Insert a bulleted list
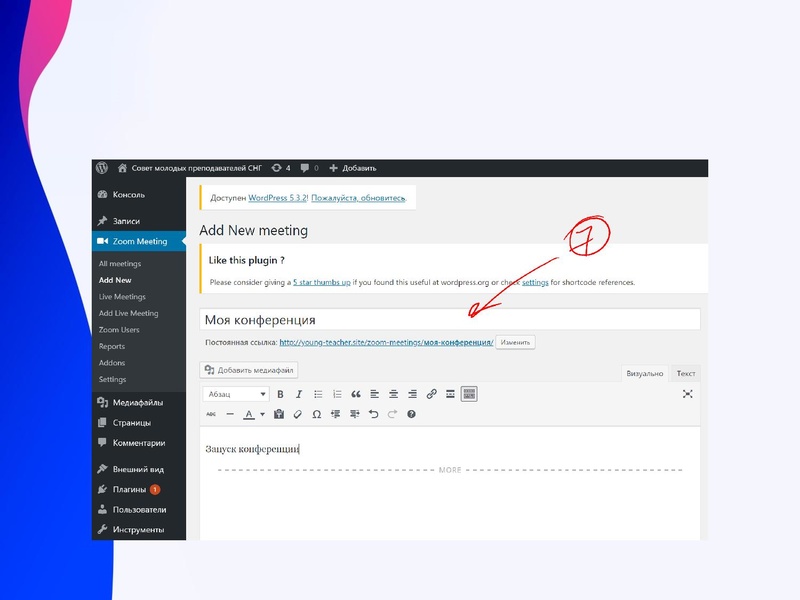Screen dimensions: 800x600 point(318,394)
